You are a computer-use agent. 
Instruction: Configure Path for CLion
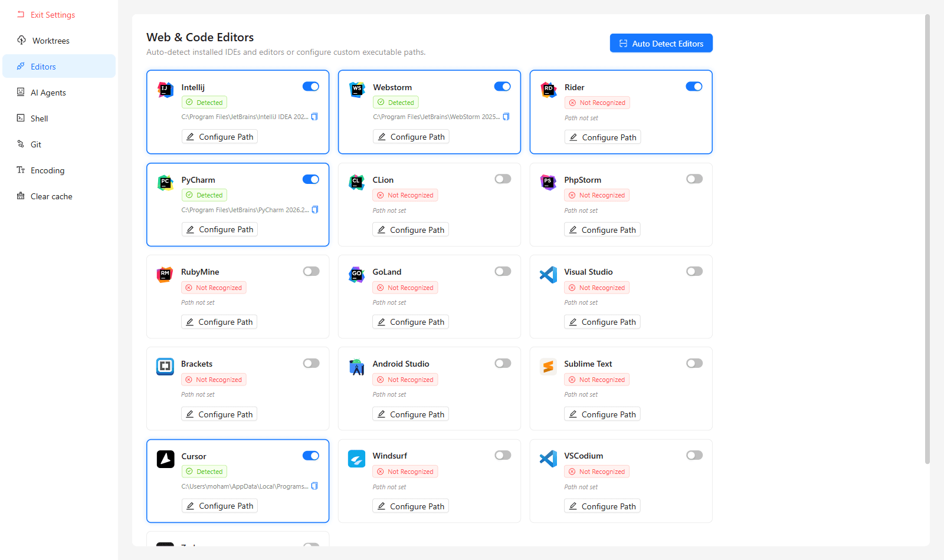click(x=411, y=230)
